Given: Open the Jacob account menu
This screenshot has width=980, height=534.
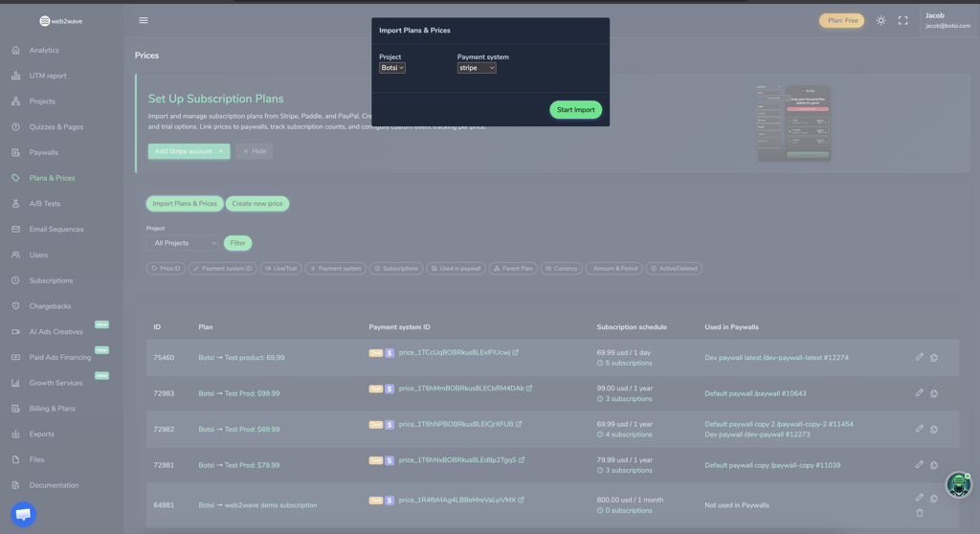Looking at the screenshot, I should coord(947,21).
